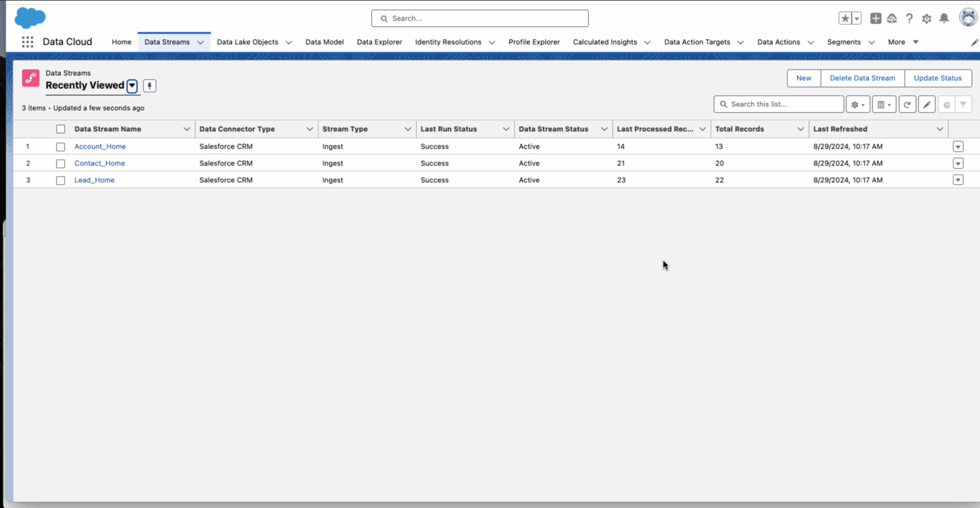
Task: Open Stream Type column menu chevron
Action: coord(408,129)
